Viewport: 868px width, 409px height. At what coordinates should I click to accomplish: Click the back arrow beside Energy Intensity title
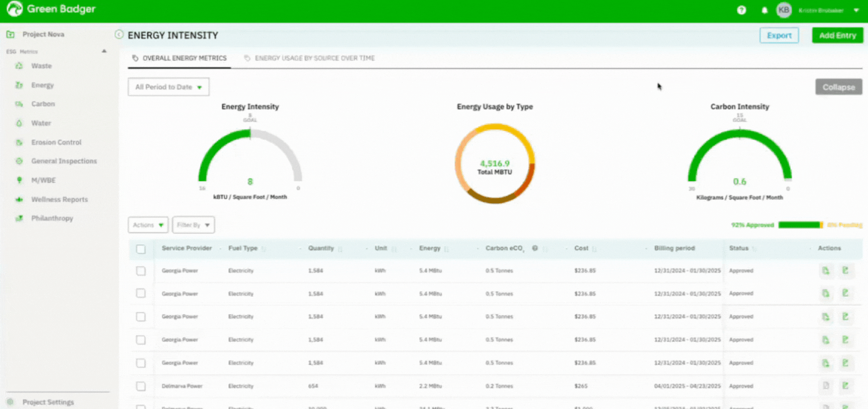tap(119, 34)
